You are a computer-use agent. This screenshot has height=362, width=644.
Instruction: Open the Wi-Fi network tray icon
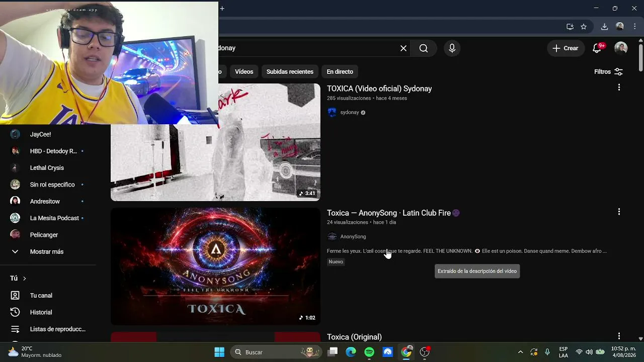pos(579,352)
